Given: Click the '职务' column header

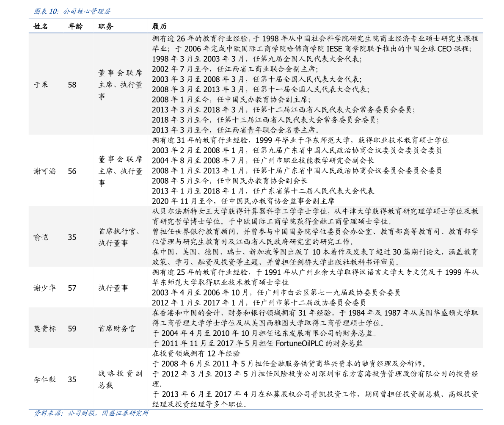Looking at the screenshot, I should click(106, 26).
